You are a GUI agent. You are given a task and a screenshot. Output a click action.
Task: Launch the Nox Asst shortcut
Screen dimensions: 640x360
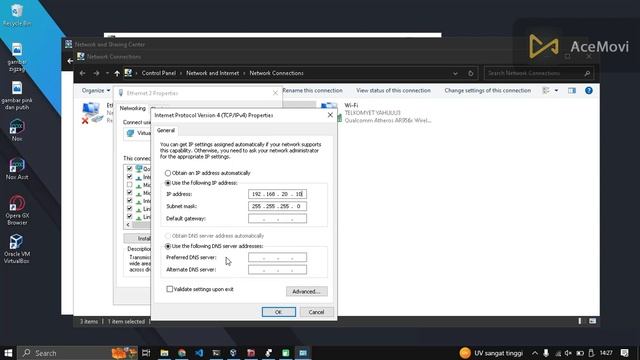[17, 169]
